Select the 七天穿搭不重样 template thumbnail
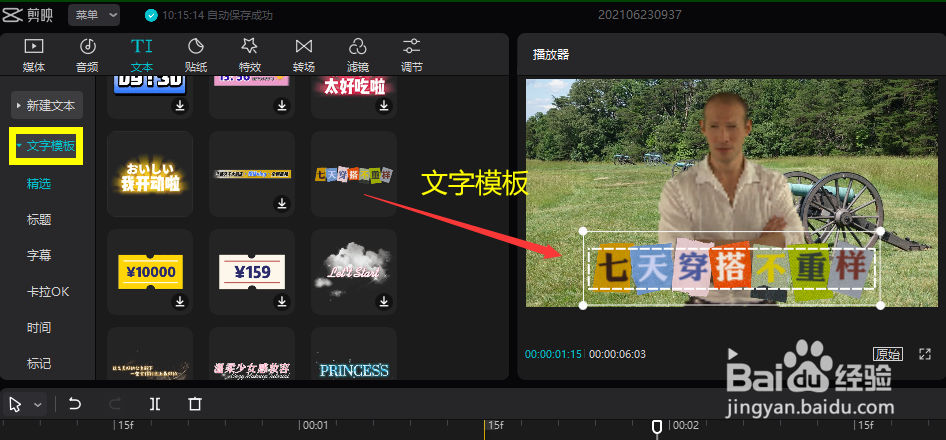Viewport: 946px width, 440px height. point(354,174)
